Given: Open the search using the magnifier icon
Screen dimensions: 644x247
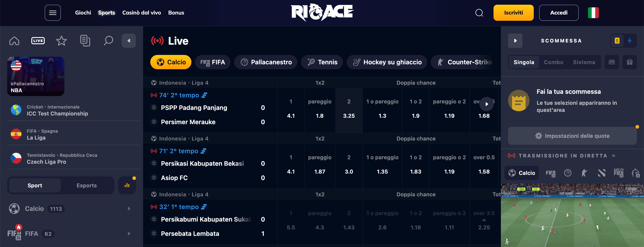Looking at the screenshot, I should (108, 40).
